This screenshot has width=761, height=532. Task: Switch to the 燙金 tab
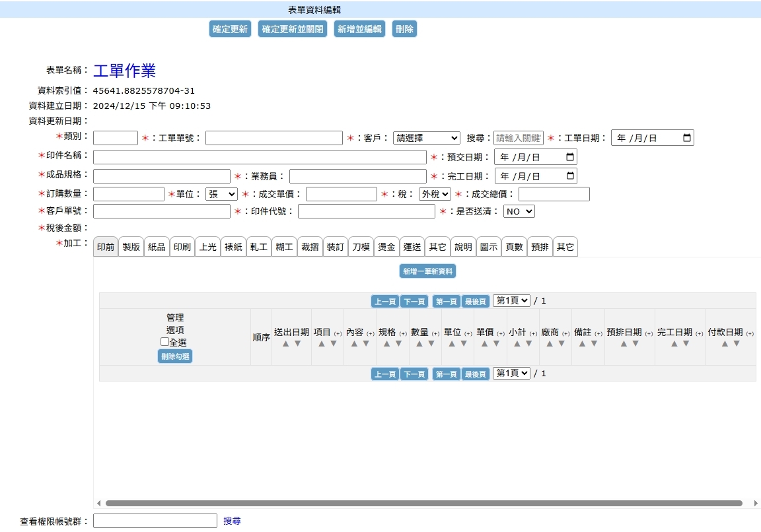point(386,247)
